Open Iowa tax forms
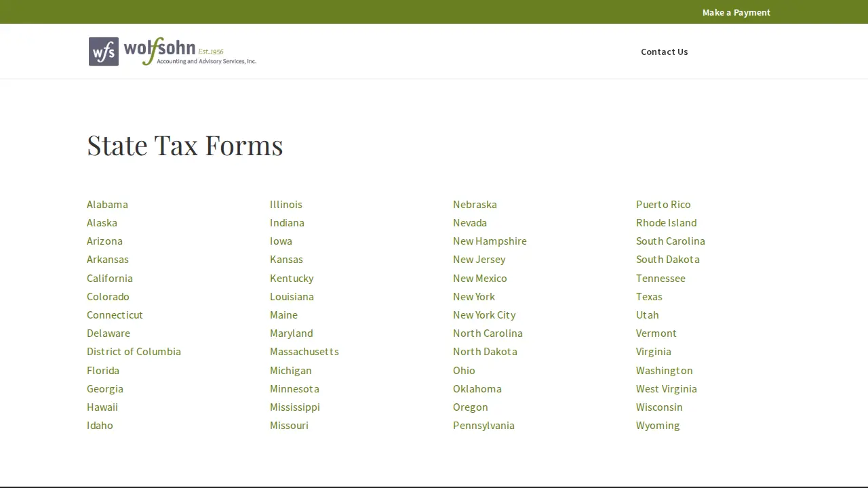The height and width of the screenshot is (488, 868). (281, 241)
